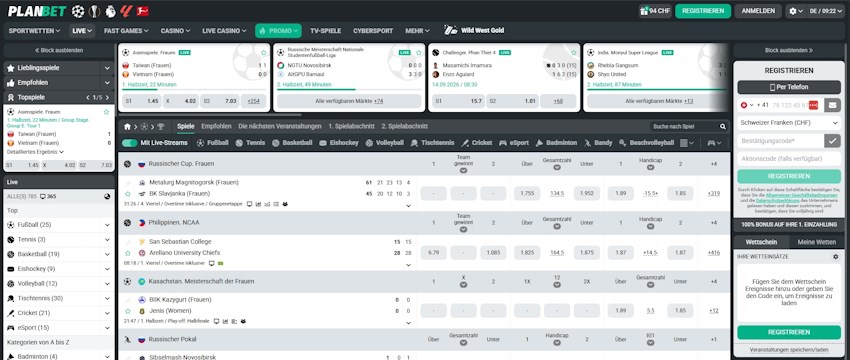The width and height of the screenshot is (850, 360).
Task: Open the FAST GAMES dropdown menu
Action: [x=126, y=31]
